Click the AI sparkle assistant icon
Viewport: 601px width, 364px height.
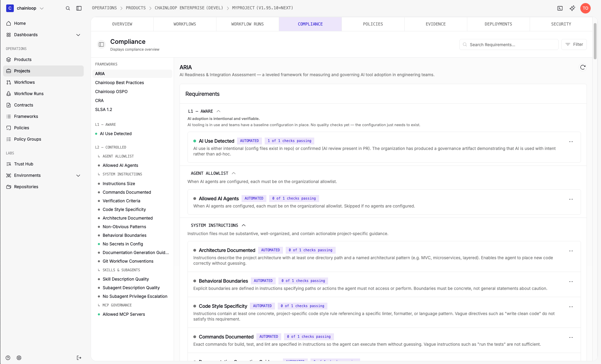pos(572,8)
